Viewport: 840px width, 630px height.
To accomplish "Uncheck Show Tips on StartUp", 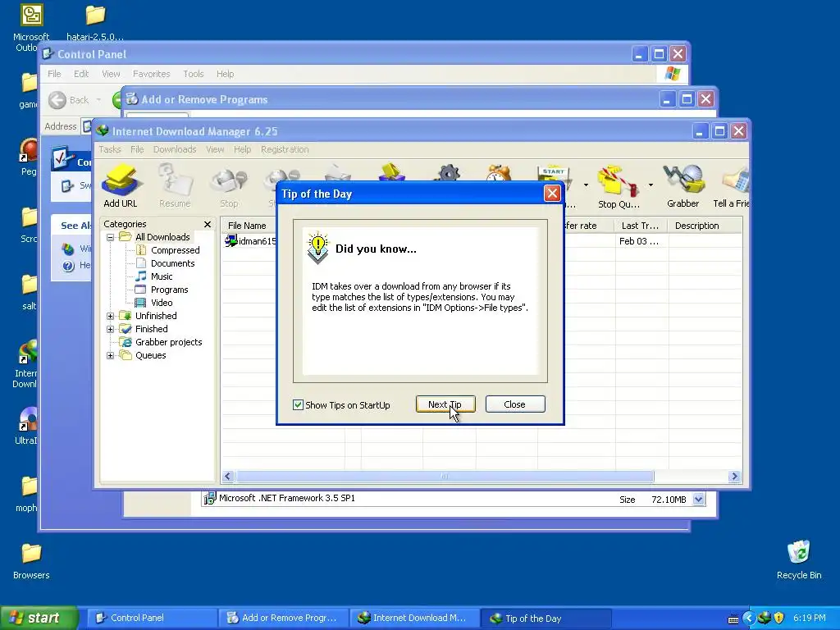I will click(298, 405).
